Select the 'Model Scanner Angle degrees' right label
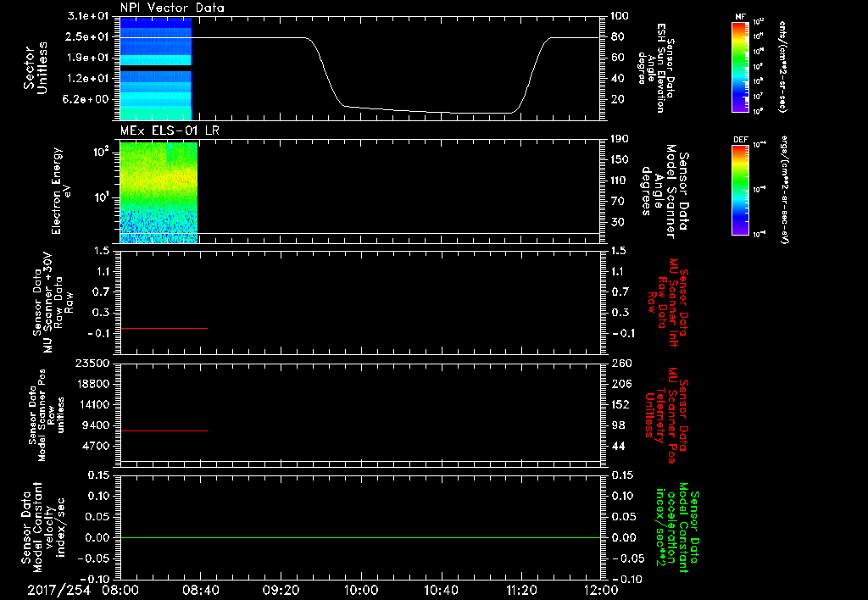 665,192
